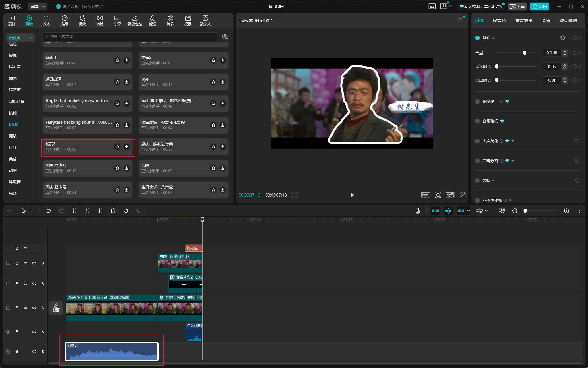Switch to the 声音效果 tab
Screen dimensions: 588x368
[x=524, y=21]
